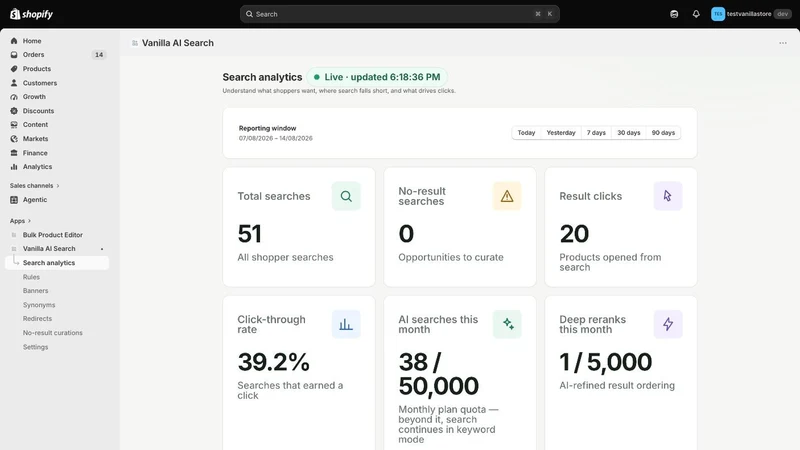Viewport: 800px width, 450px height.
Task: Click the No-result searches warning icon
Action: coord(507,196)
